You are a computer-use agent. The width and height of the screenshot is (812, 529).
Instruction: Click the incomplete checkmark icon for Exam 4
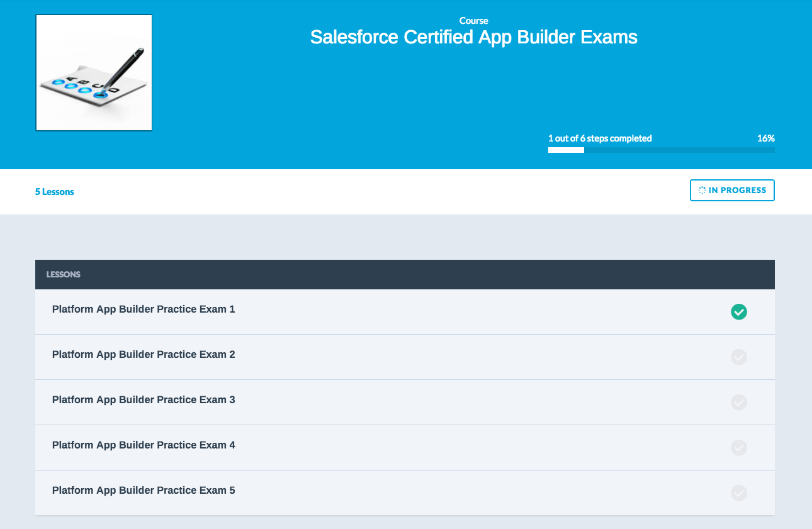pyautogui.click(x=738, y=447)
